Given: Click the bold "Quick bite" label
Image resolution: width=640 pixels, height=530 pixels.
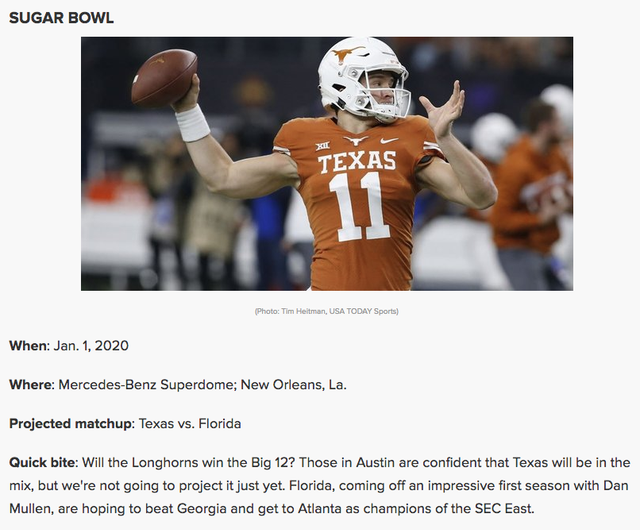Looking at the screenshot, I should click(x=43, y=462).
